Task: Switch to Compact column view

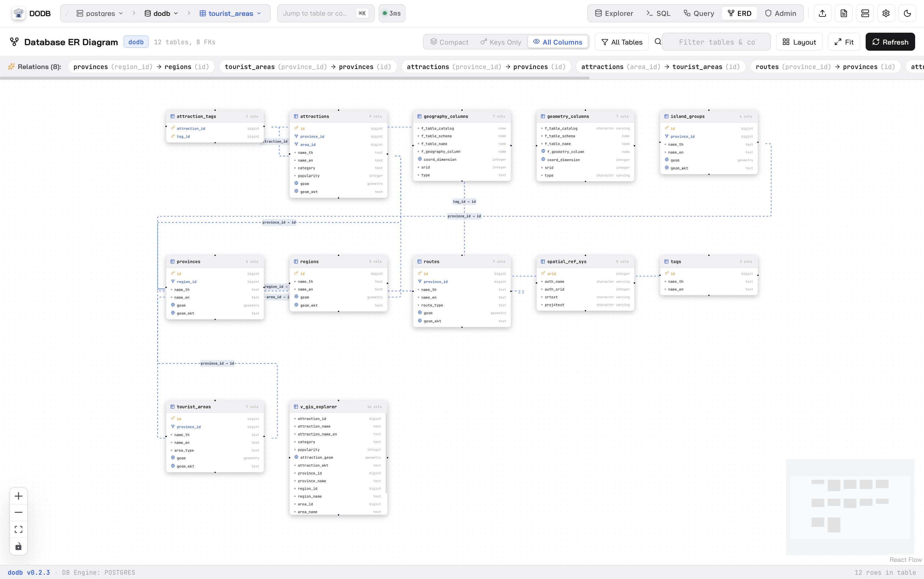Action: click(449, 42)
